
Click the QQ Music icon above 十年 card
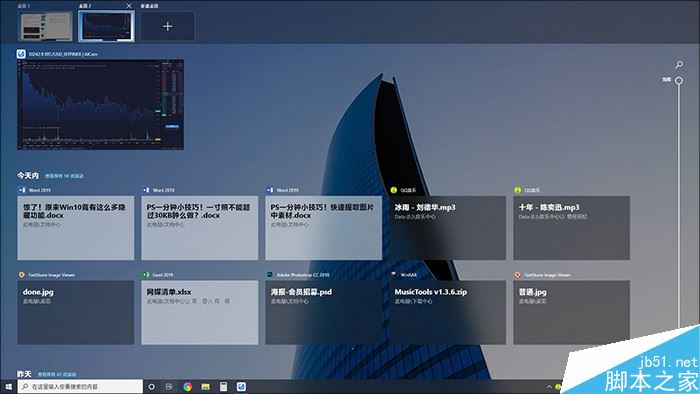517,190
